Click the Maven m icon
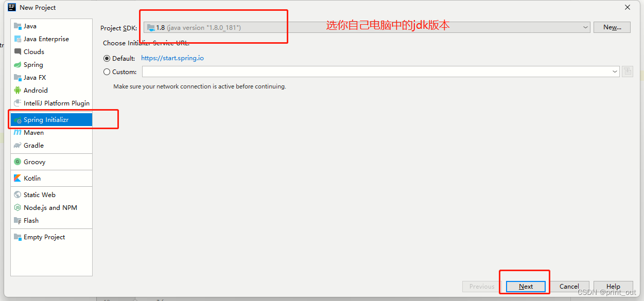 [18, 133]
